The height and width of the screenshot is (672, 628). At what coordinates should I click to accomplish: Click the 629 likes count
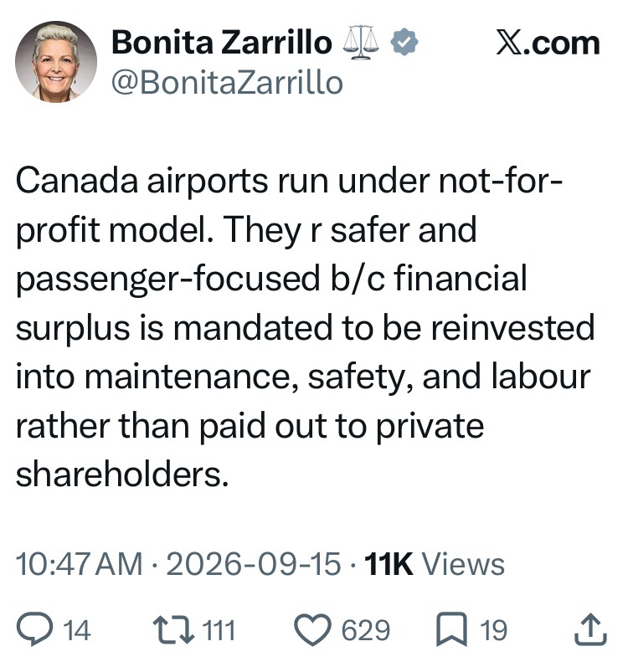coord(366,630)
